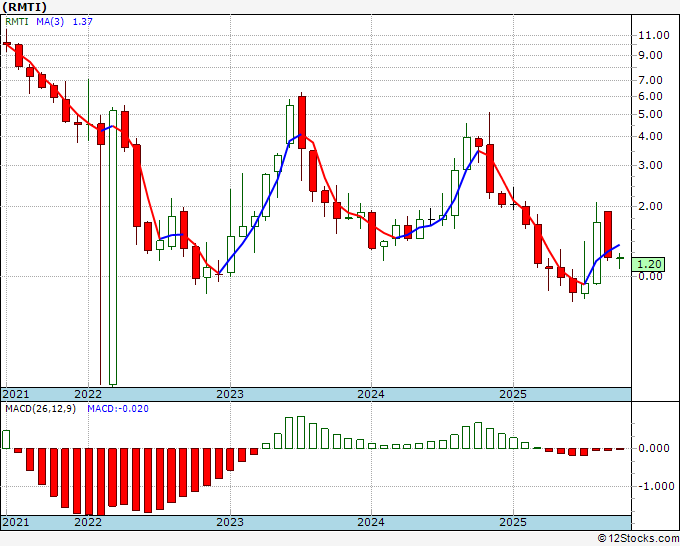Screen dimensions: 680x546
Task: Click the 0.00 price axis label
Action: [x=651, y=276]
